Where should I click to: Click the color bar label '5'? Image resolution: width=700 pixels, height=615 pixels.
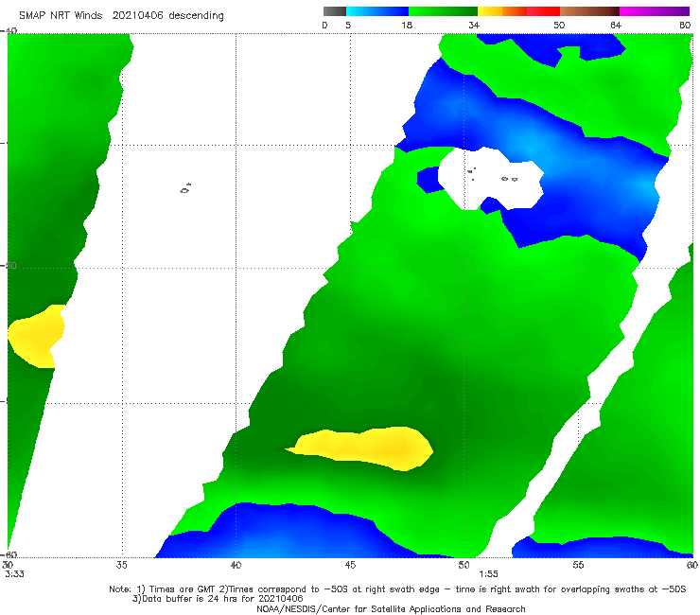click(x=348, y=25)
